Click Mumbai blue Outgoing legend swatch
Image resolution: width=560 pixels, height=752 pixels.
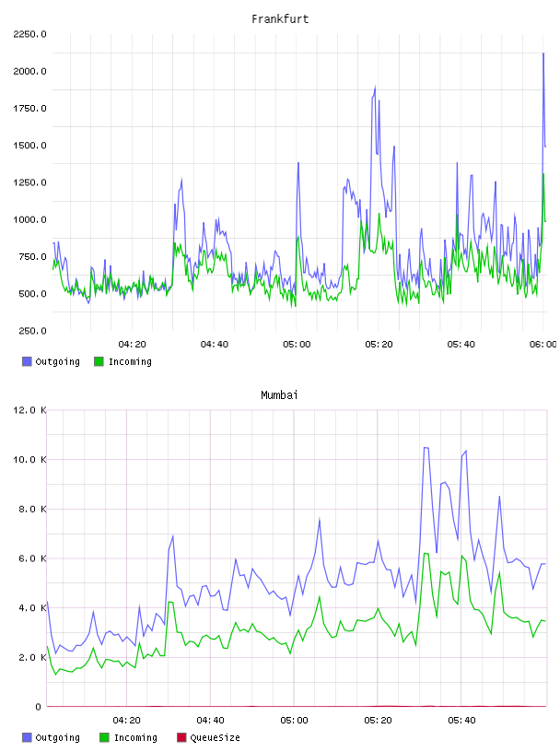tap(27, 737)
